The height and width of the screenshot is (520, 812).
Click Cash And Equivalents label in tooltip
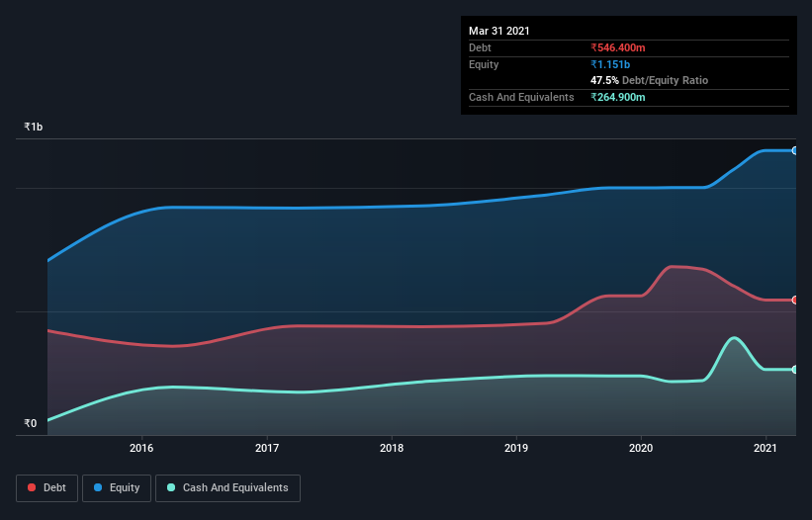pyautogui.click(x=521, y=97)
